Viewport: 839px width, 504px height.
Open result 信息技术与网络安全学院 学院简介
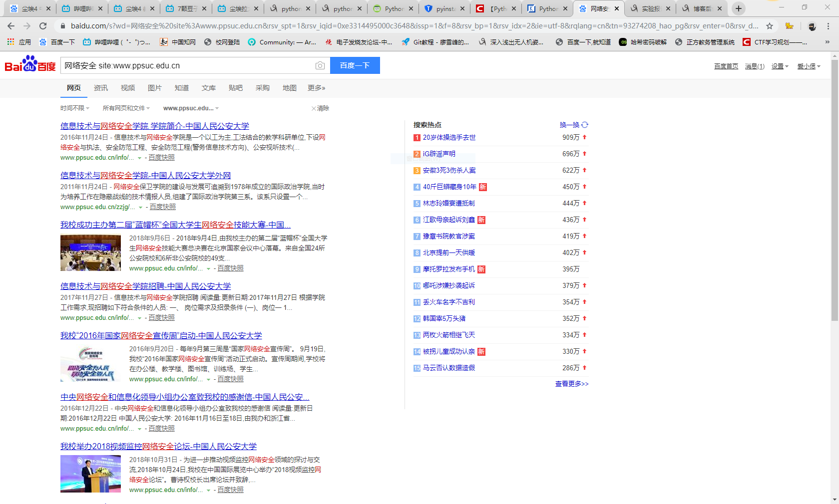coord(155,126)
